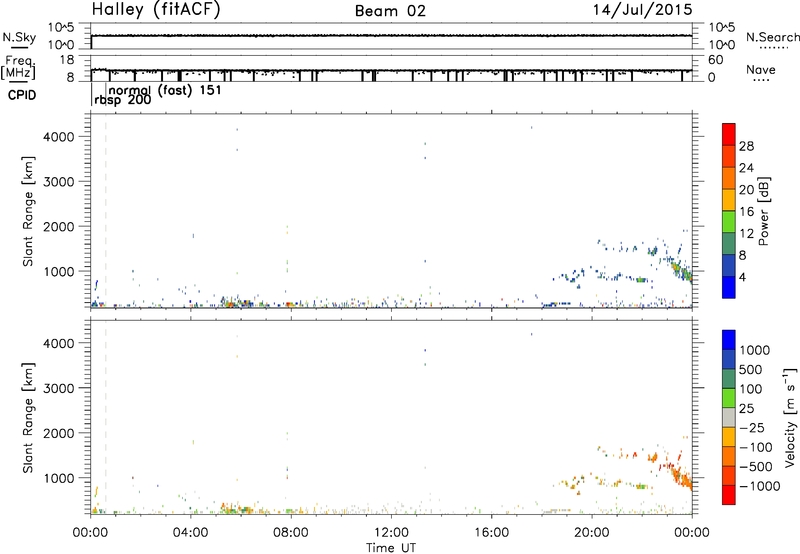The height and width of the screenshot is (554, 800).
Task: Click the '1000' slant range tick of the velocity panel
Action: [59, 478]
